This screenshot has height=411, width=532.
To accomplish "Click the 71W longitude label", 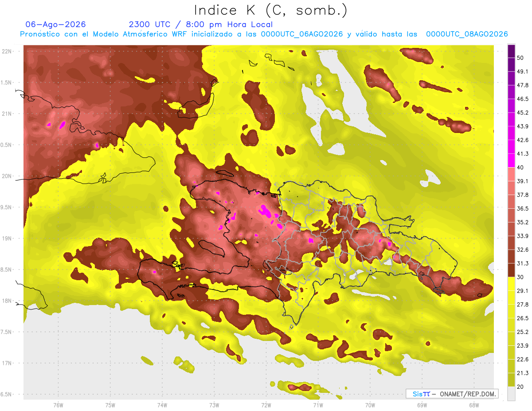I will tap(318, 405).
